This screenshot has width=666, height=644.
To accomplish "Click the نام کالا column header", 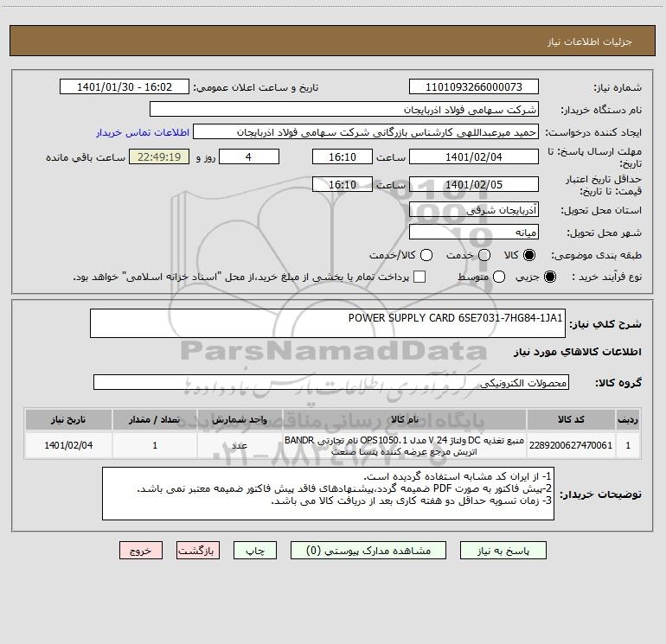I will pos(405,419).
